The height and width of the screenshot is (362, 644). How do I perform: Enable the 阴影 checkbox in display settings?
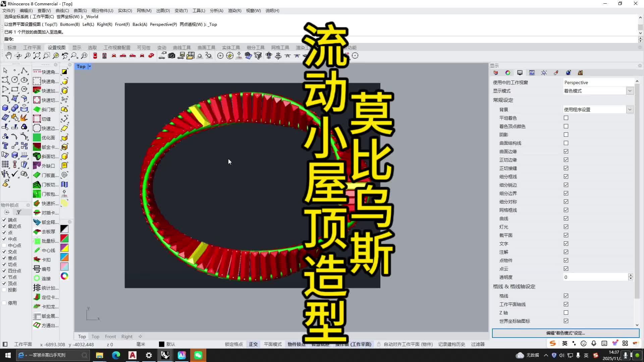[566, 134]
